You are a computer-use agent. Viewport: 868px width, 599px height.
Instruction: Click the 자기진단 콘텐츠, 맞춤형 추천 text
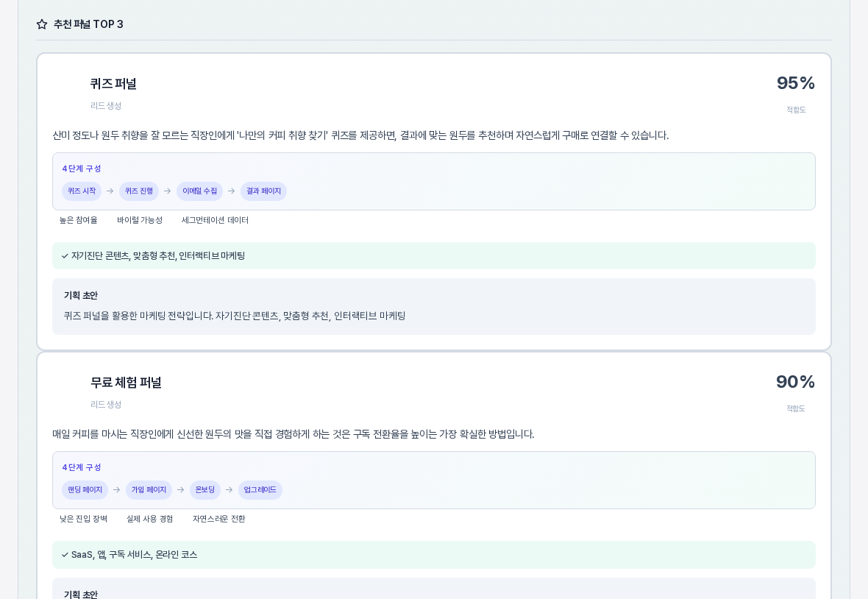coord(158,256)
